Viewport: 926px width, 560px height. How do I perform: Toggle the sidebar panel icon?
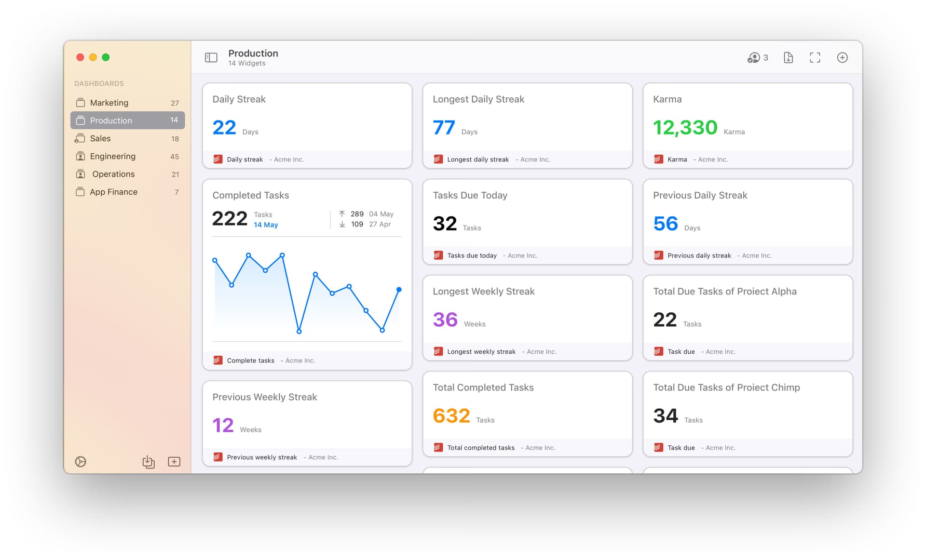pyautogui.click(x=211, y=57)
